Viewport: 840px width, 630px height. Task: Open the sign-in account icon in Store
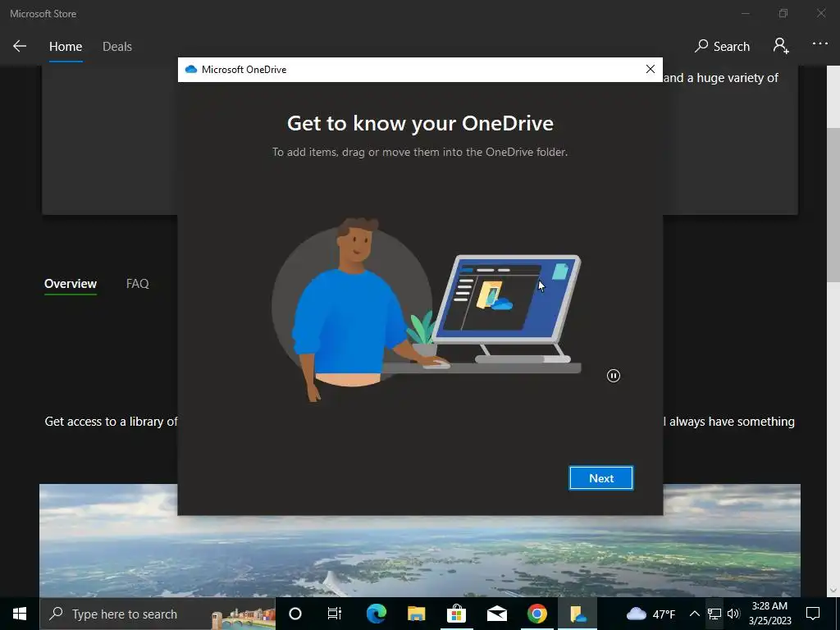tap(781, 46)
